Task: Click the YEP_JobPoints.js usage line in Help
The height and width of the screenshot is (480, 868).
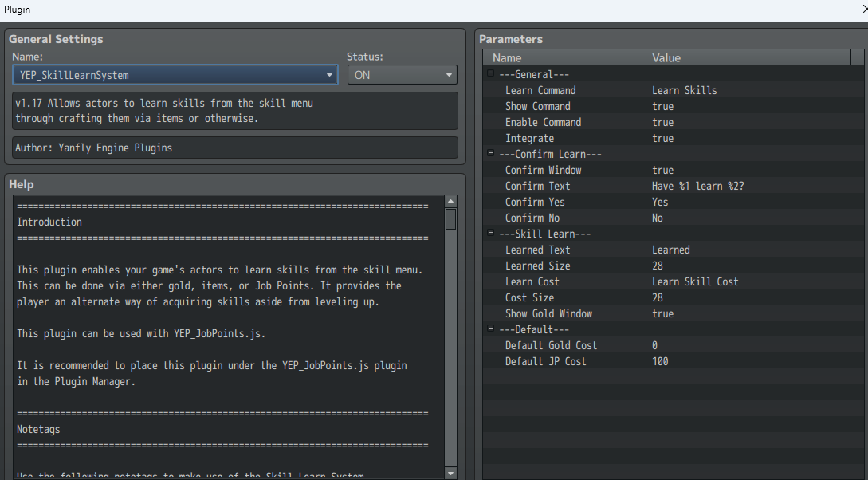Action: click(141, 334)
